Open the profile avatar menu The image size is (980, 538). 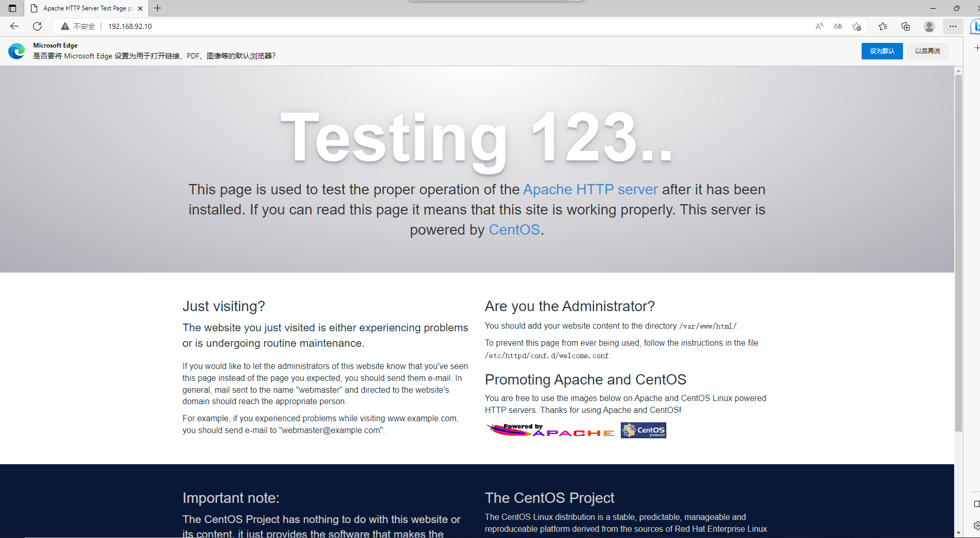pos(929,26)
